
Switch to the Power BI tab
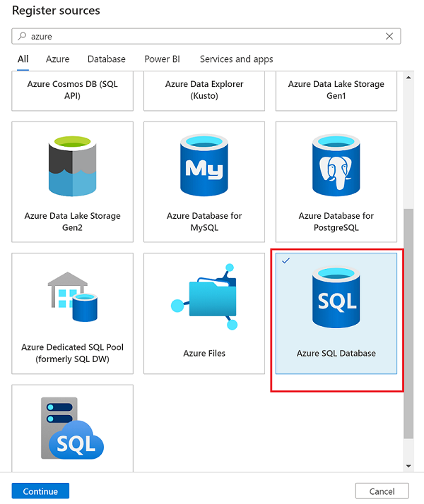162,59
